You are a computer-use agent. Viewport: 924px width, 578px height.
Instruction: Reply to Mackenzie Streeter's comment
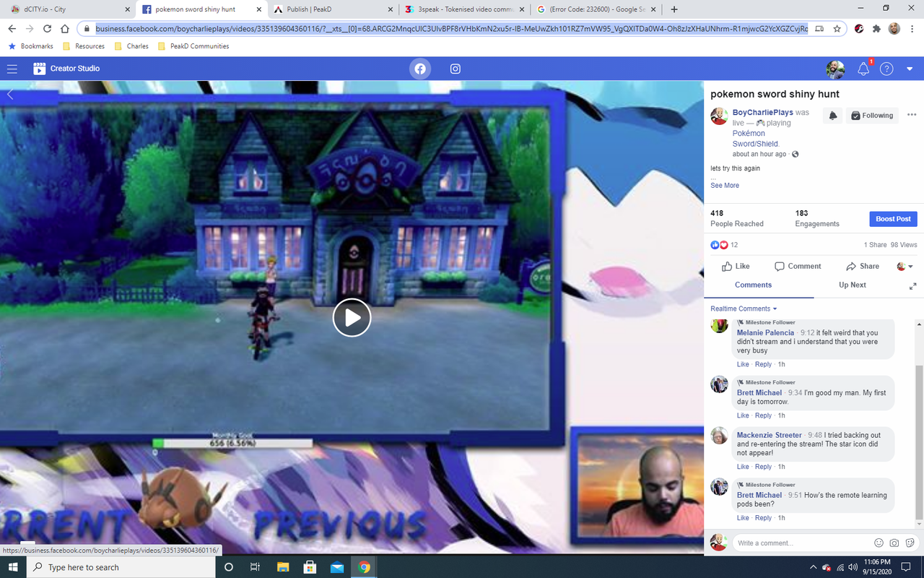point(763,467)
